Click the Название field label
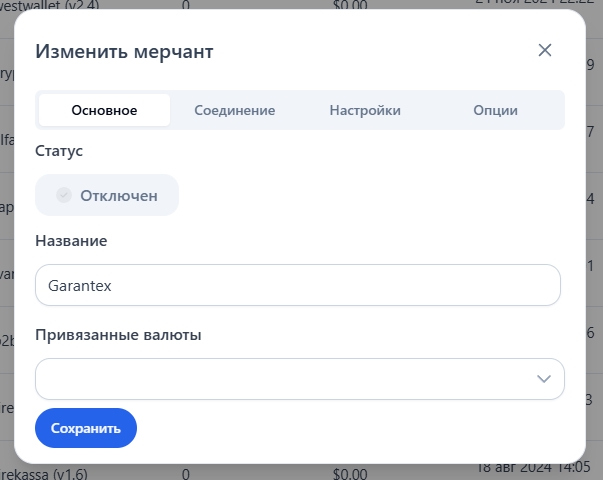Image resolution: width=603 pixels, height=480 pixels. (x=71, y=240)
